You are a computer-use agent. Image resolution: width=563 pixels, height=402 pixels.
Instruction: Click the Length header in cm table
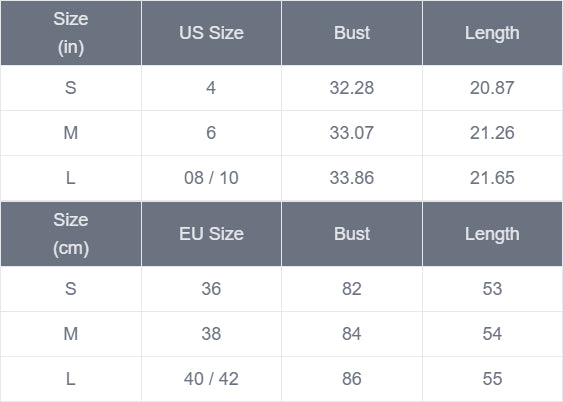pyautogui.click(x=492, y=234)
